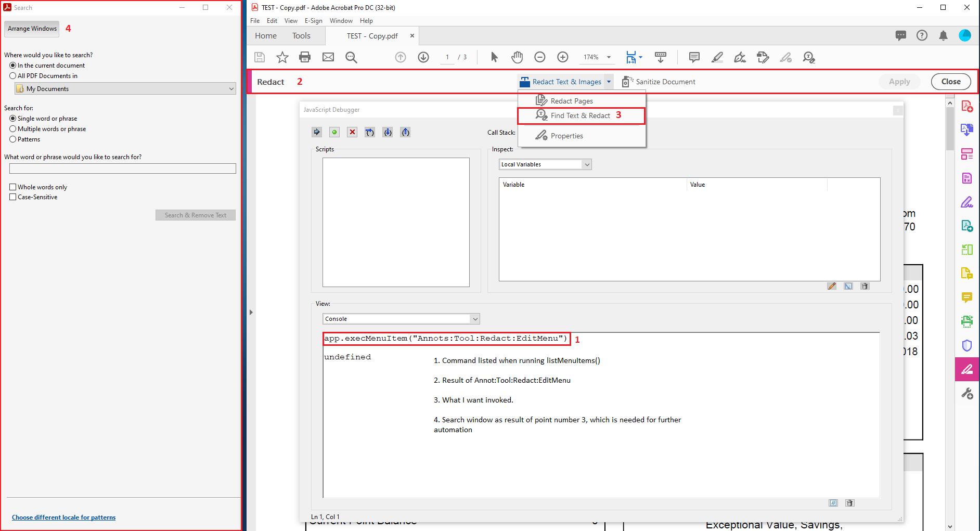The width and height of the screenshot is (980, 531).
Task: Enable 'Whole words only' checkbox
Action: point(38,187)
